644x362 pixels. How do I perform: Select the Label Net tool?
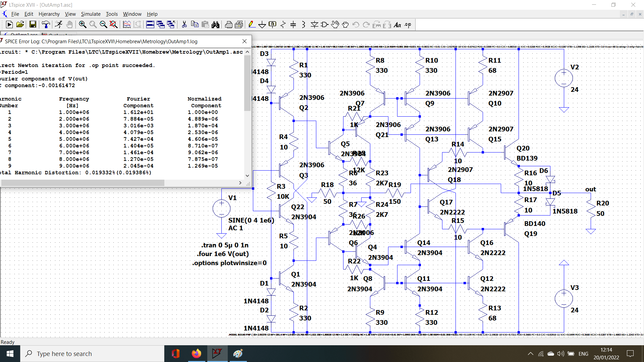pyautogui.click(x=272, y=24)
